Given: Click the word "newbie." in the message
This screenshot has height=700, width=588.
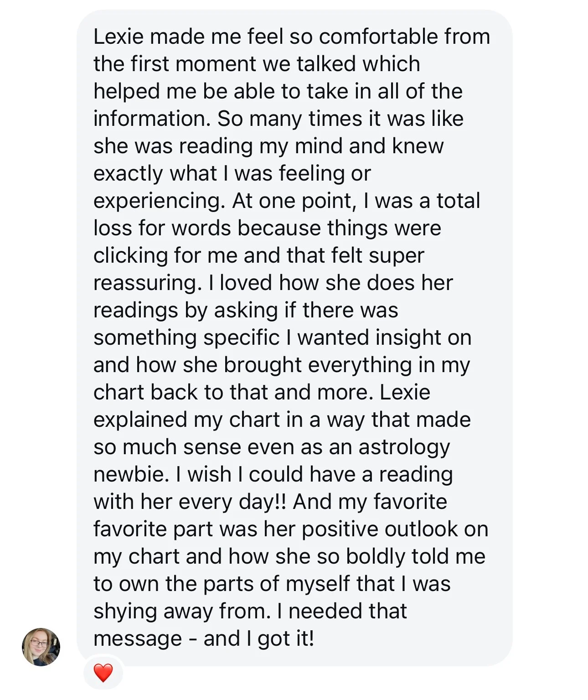Looking at the screenshot, I should 131,474.
